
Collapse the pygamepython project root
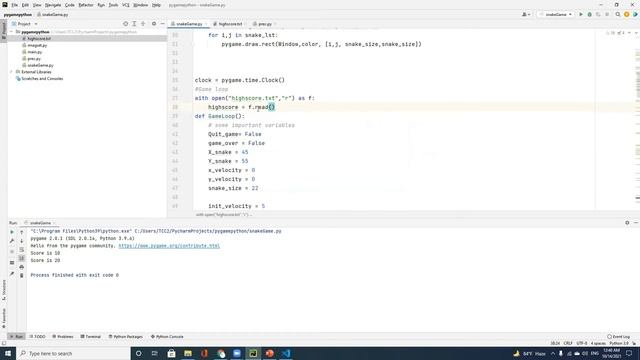click(x=12, y=32)
